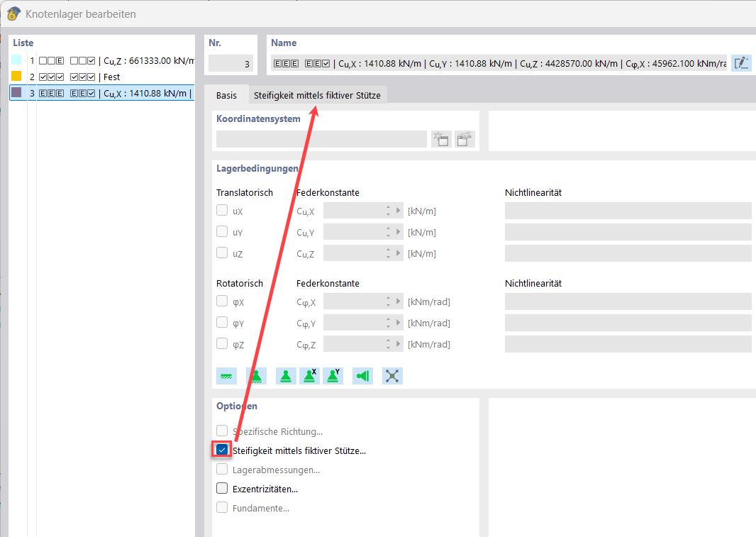Click the sideways green support preset icon
The image size is (756, 537).
point(363,376)
